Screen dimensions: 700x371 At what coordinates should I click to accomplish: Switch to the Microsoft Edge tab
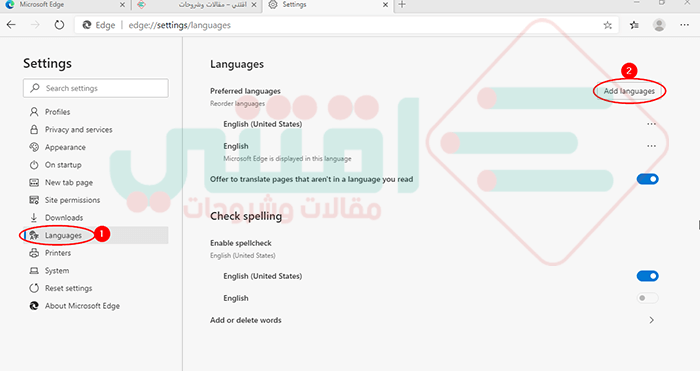coord(65,5)
